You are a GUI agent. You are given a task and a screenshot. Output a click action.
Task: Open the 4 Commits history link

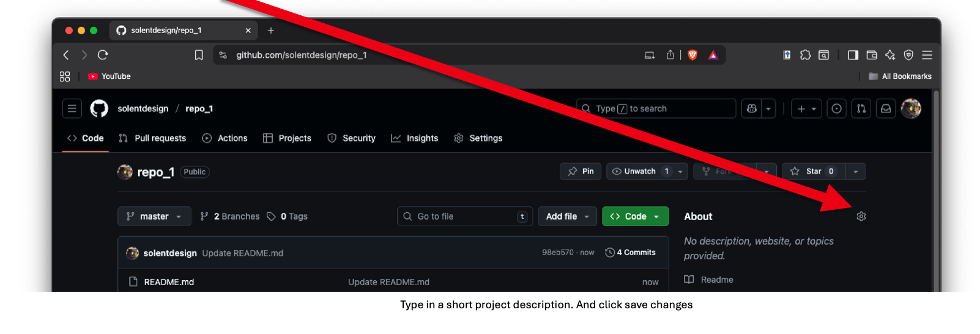[630, 253]
